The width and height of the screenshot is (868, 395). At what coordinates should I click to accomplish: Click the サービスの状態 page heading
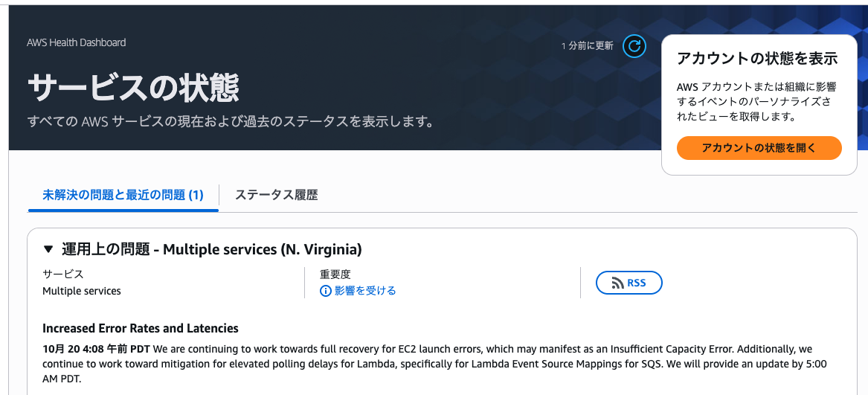pos(133,88)
